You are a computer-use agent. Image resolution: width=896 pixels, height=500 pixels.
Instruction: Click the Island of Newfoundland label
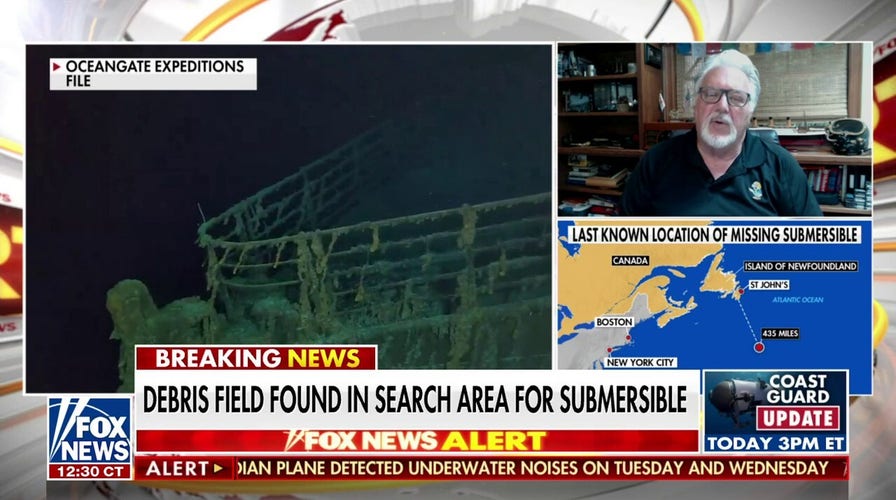[x=800, y=266]
